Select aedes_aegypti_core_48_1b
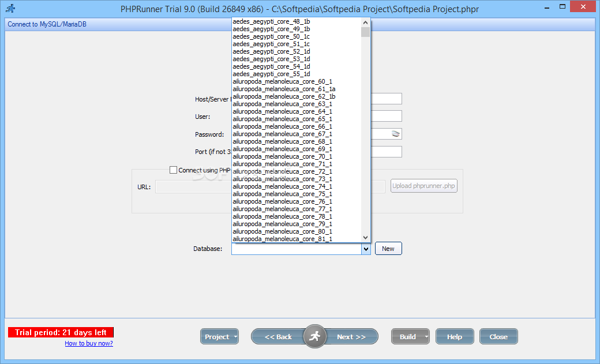Image resolution: width=600 pixels, height=364 pixels. [296, 21]
